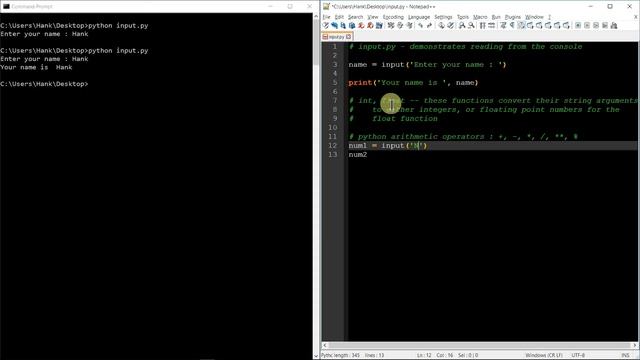This screenshot has height=360, width=640.
Task: Print the document using the toolbar icon
Action: (379, 25)
